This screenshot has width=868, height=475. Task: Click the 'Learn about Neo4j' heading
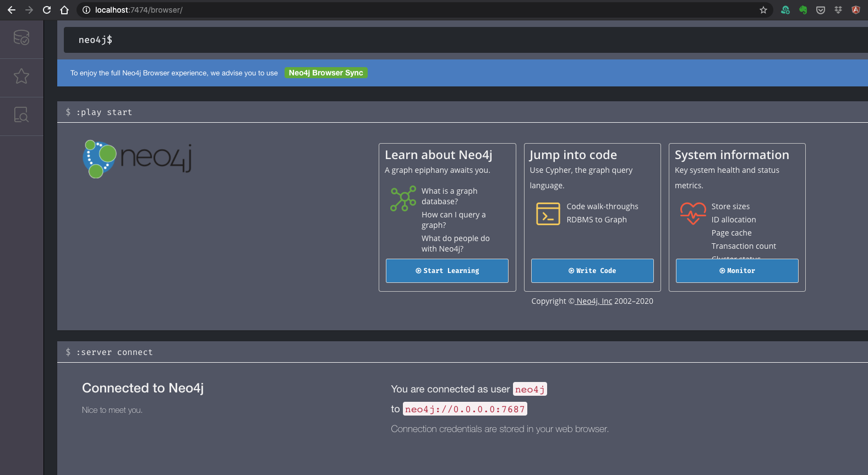[438, 155]
